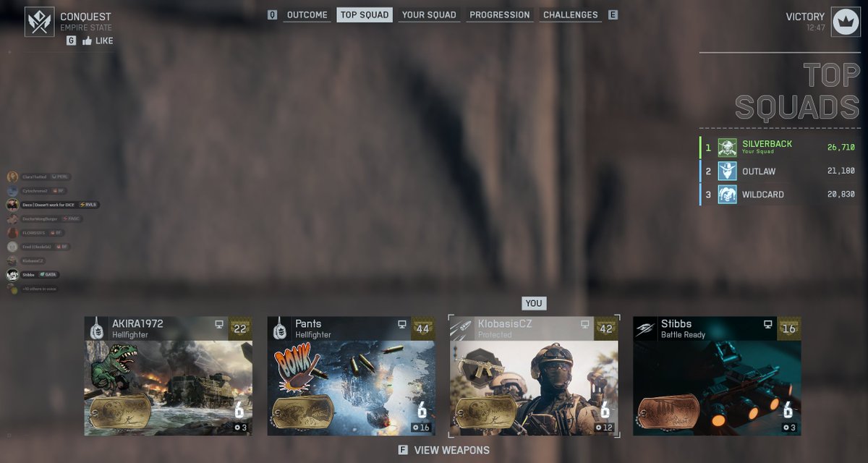Click the LIKE thumbs-up button

98,41
